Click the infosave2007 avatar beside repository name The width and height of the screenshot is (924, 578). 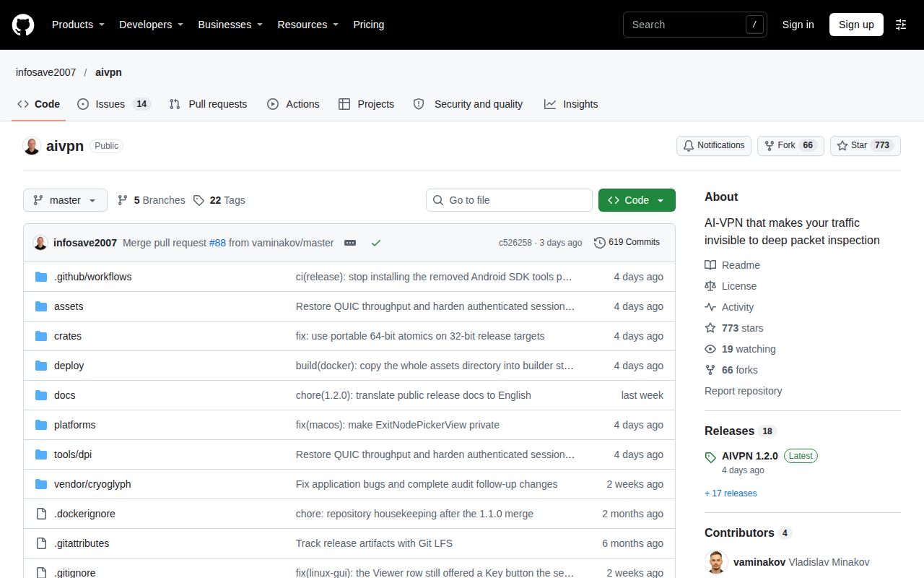coord(32,146)
